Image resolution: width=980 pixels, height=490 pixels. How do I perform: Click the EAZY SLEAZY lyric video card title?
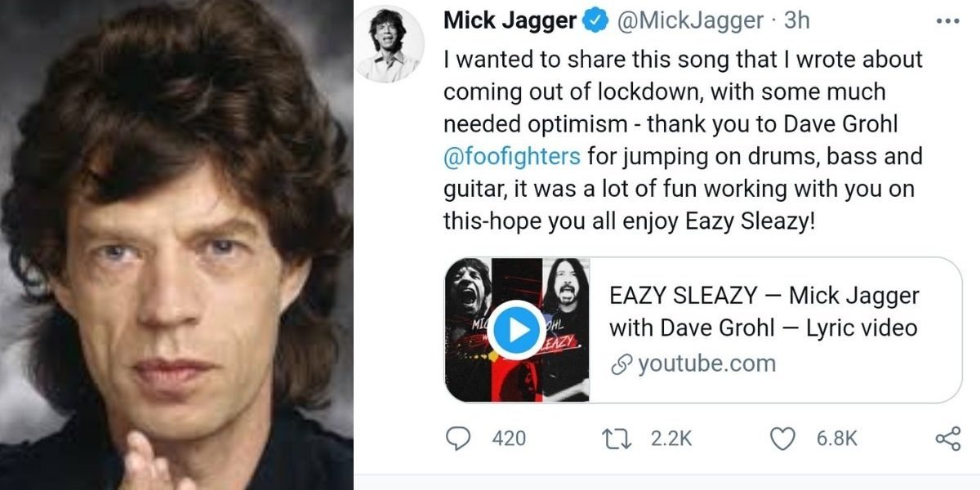[x=764, y=312]
